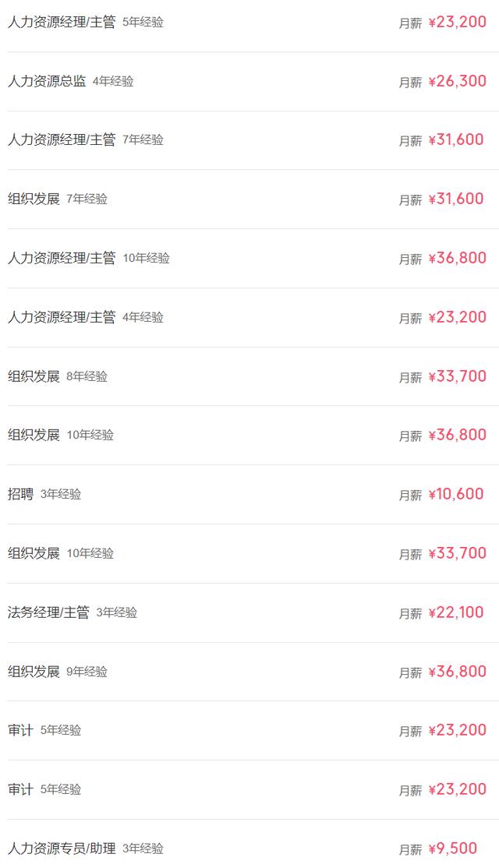Open 人力资源经理/主管 with 5年经验
Image resolution: width=499 pixels, height=868 pixels.
(x=62, y=22)
